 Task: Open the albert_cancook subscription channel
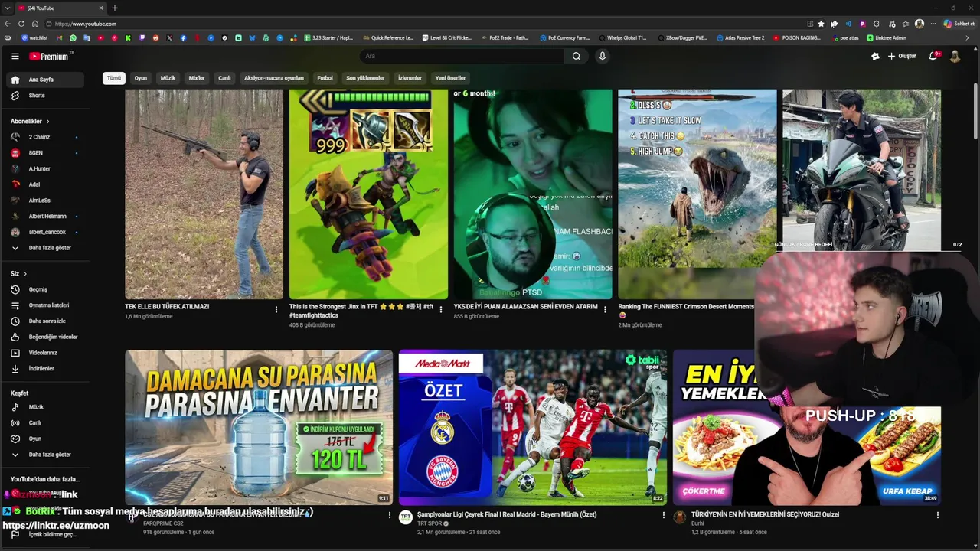click(46, 232)
